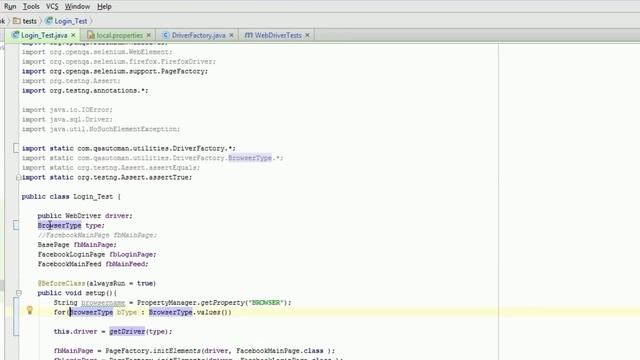
Task: Click 'import org.openqa.selenium.firefox.FirefoxDriver;' line
Action: click(x=119, y=62)
